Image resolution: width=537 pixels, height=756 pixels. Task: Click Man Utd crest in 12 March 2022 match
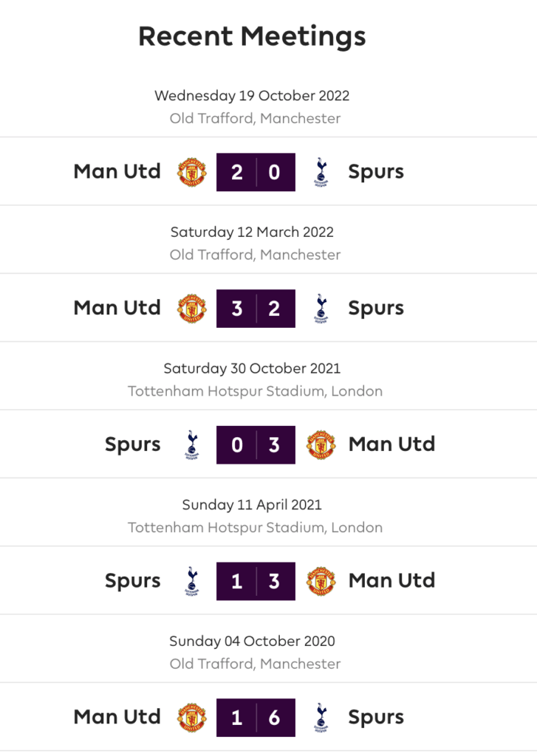pos(192,309)
